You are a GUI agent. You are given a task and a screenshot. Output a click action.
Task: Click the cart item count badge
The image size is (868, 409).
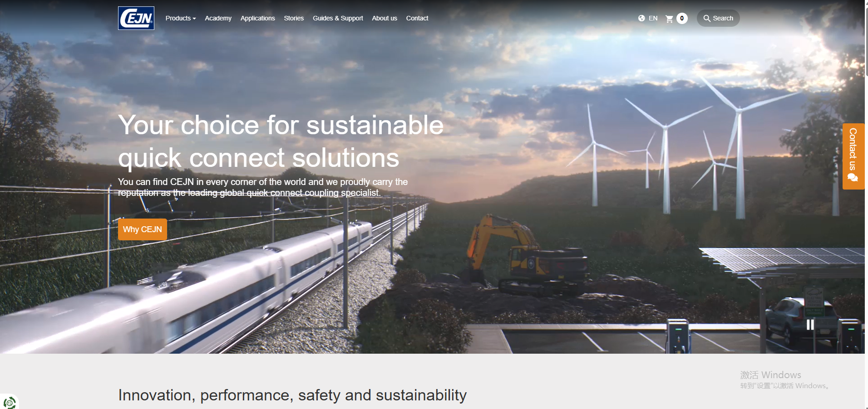[x=682, y=18]
